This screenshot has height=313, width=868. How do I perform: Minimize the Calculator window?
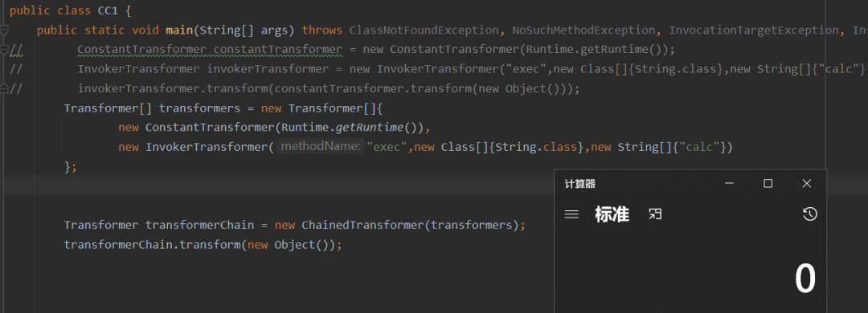(x=730, y=184)
